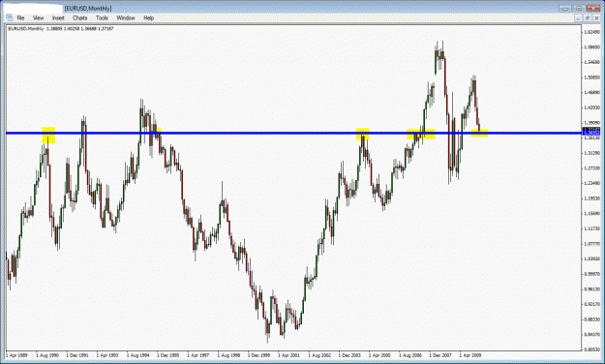
Task: Click the 0.99970 price axis label
Action: 592,274
